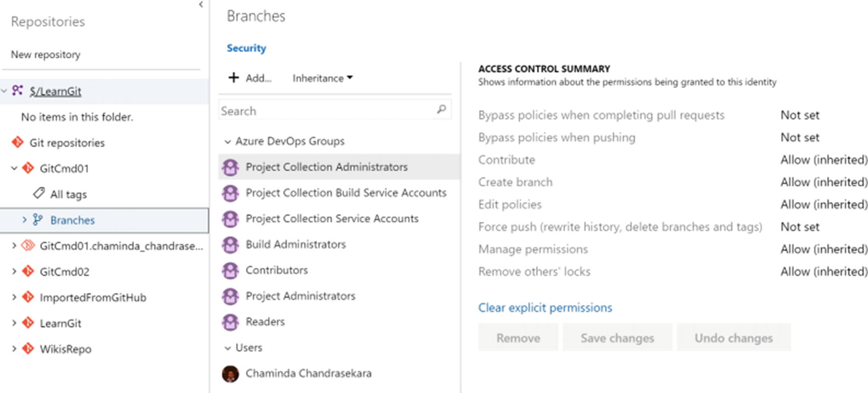The image size is (868, 393).
Task: Expand the GitCmd02 repository
Action: [x=14, y=271]
